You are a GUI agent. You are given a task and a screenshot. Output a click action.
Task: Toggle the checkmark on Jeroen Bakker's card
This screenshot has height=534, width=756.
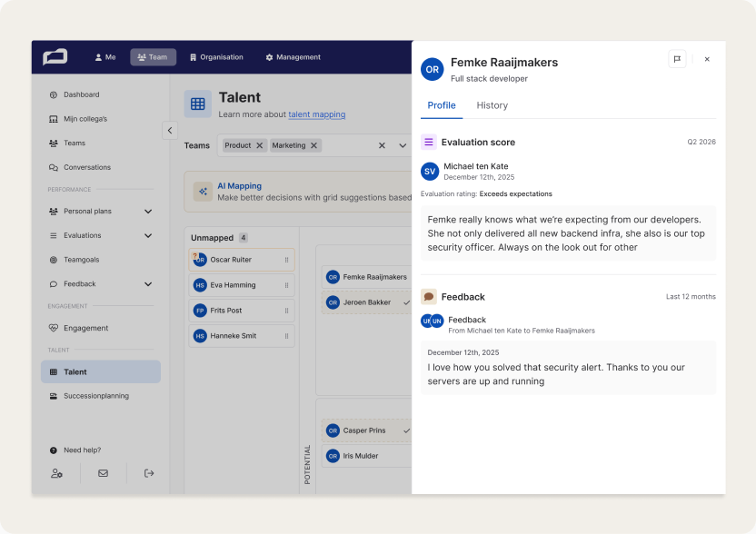click(406, 302)
